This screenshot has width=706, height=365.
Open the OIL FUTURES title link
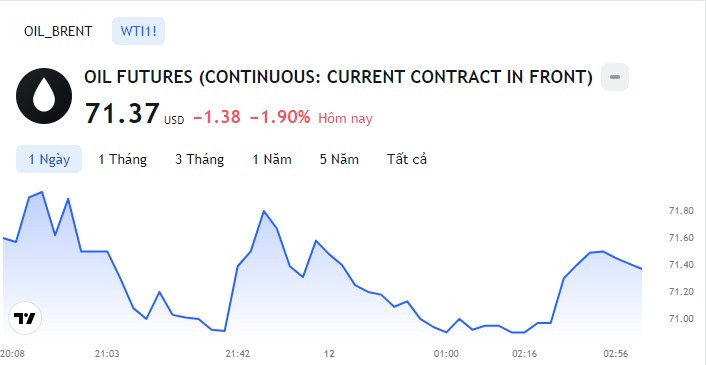[x=338, y=77]
